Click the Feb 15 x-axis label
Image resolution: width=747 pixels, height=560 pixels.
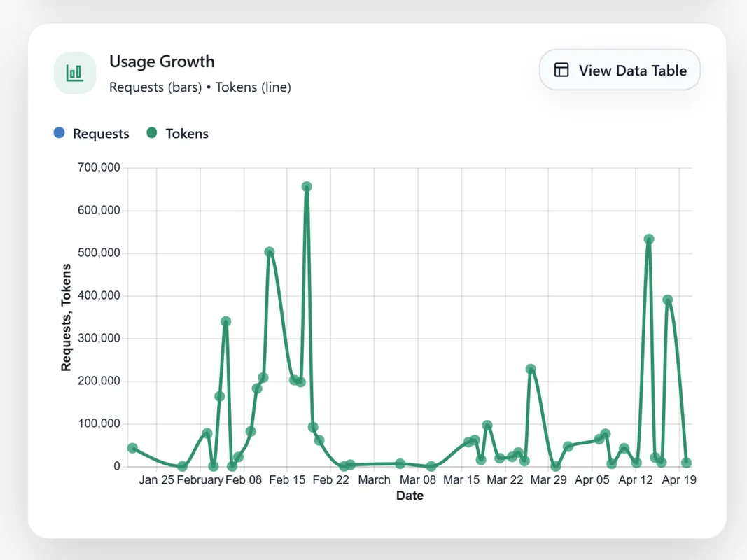click(x=287, y=479)
